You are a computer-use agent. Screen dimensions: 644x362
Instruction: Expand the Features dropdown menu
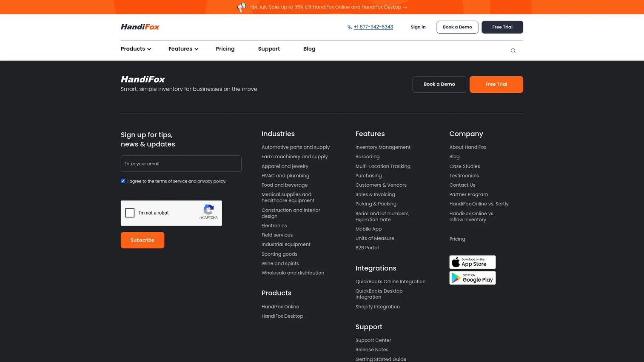pyautogui.click(x=183, y=49)
